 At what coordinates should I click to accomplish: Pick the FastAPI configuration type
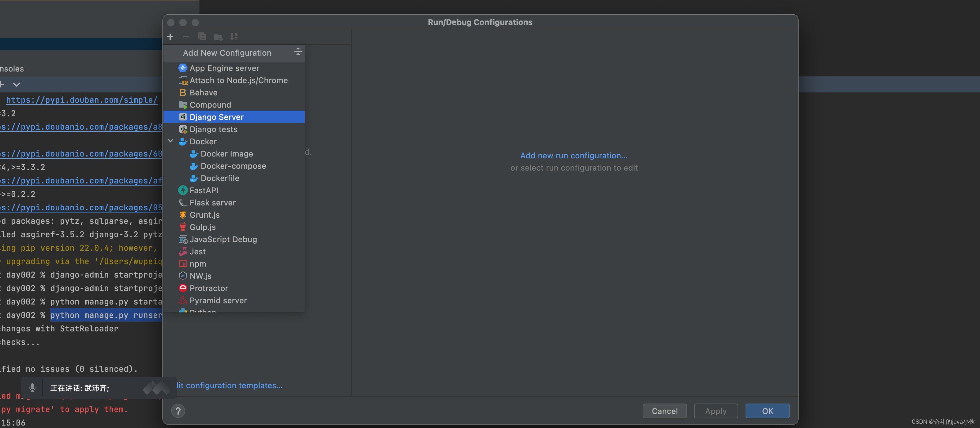pyautogui.click(x=234, y=190)
